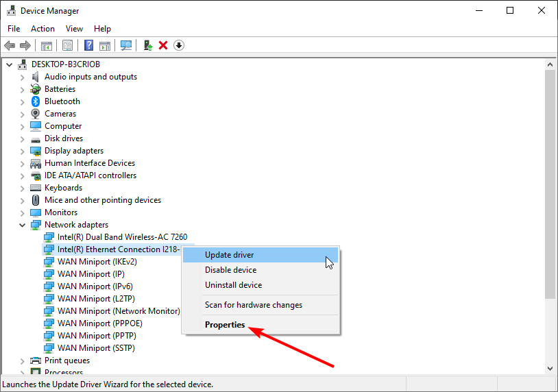Screen dimensions: 558x392
Task: Click the Action pane toolbar icon
Action: pos(105,45)
